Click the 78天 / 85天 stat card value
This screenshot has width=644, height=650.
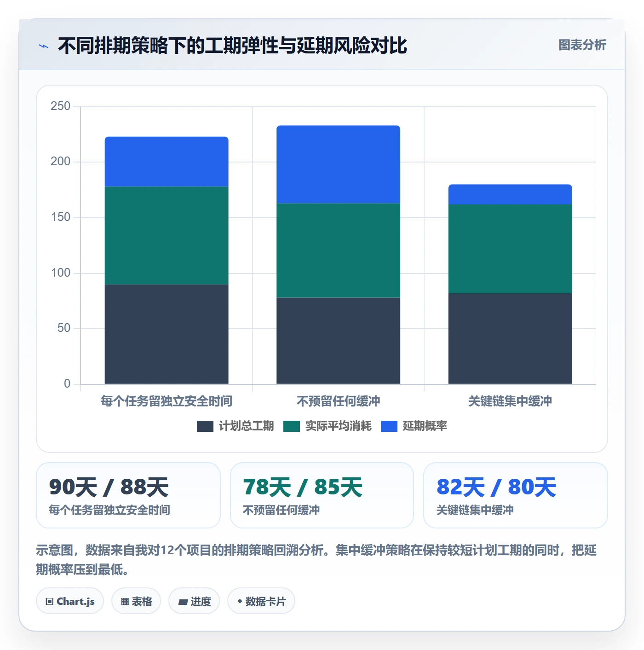[303, 487]
